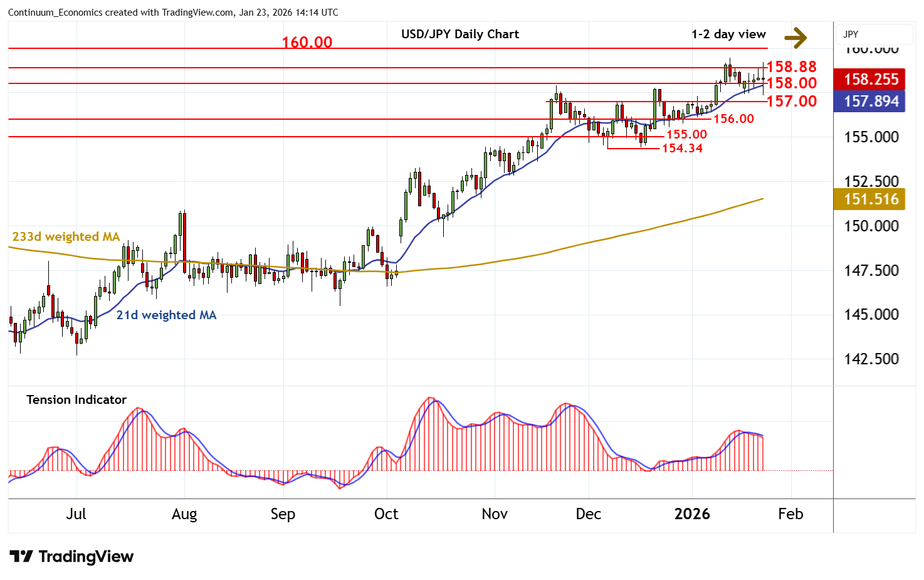This screenshot has height=580, width=924.
Task: Click the Continuum_Economics attribution header text
Action: tap(173, 13)
